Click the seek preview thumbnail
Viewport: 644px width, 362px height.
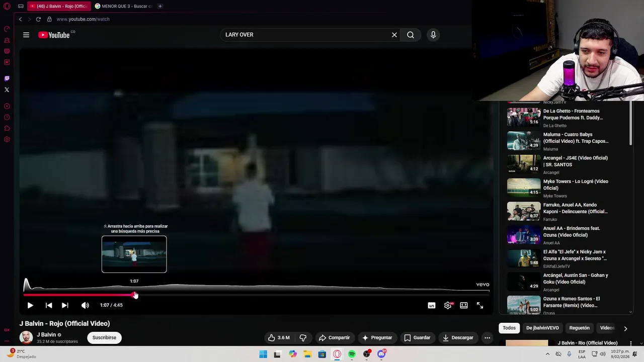134,254
